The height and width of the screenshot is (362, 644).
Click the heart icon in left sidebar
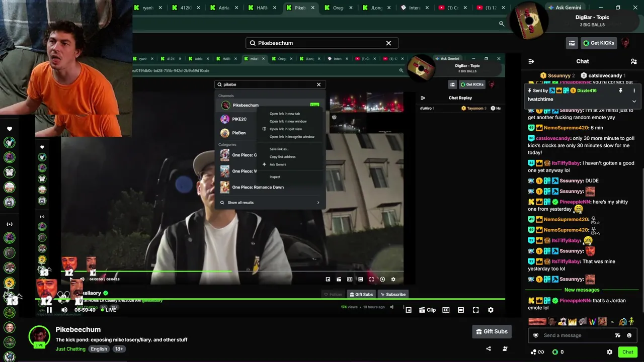coord(10,129)
